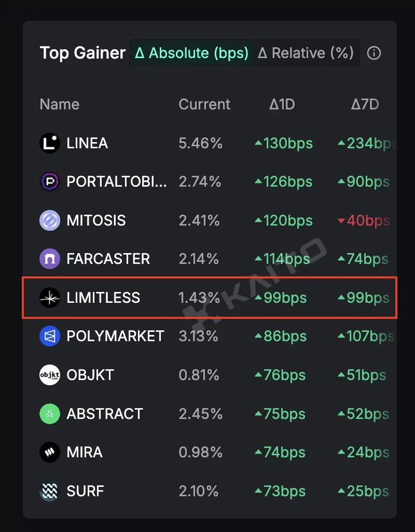Open the SURF wave logo icon
415x532 pixels.
coord(50,491)
